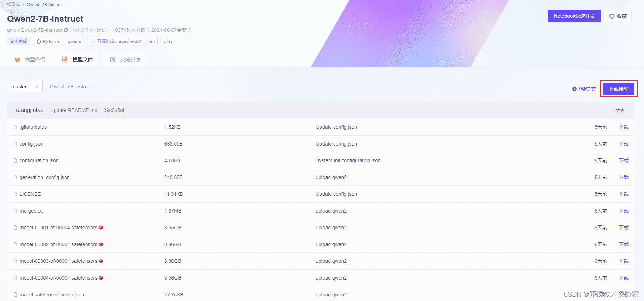This screenshot has width=644, height=301.
Task: Click the copy icon next to qwen/Qwen2-7B-Instruct
Action: point(66,30)
